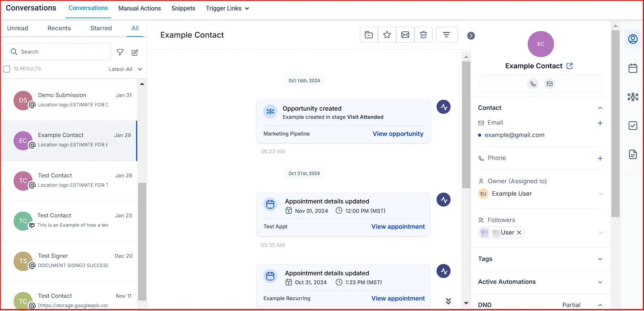Open the conversation list filter funnel icon

120,52
